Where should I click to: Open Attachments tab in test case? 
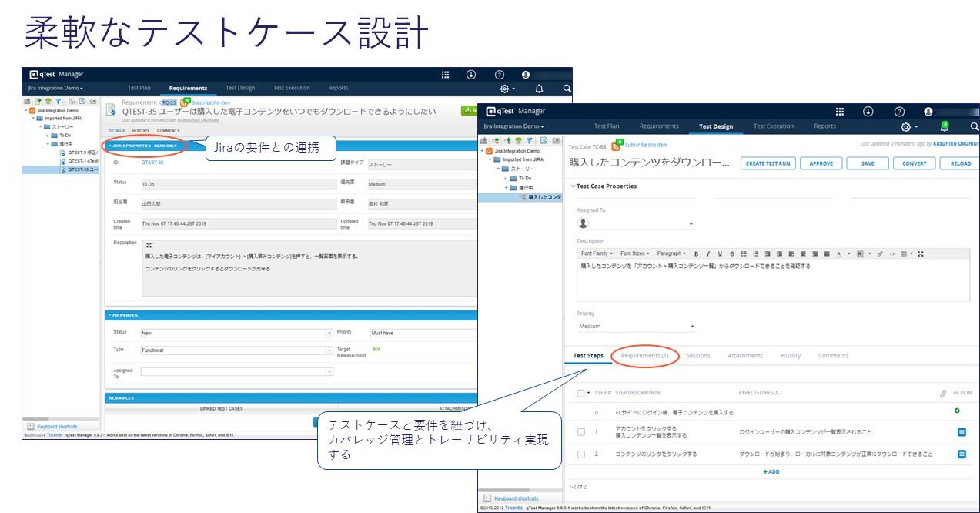pyautogui.click(x=745, y=356)
